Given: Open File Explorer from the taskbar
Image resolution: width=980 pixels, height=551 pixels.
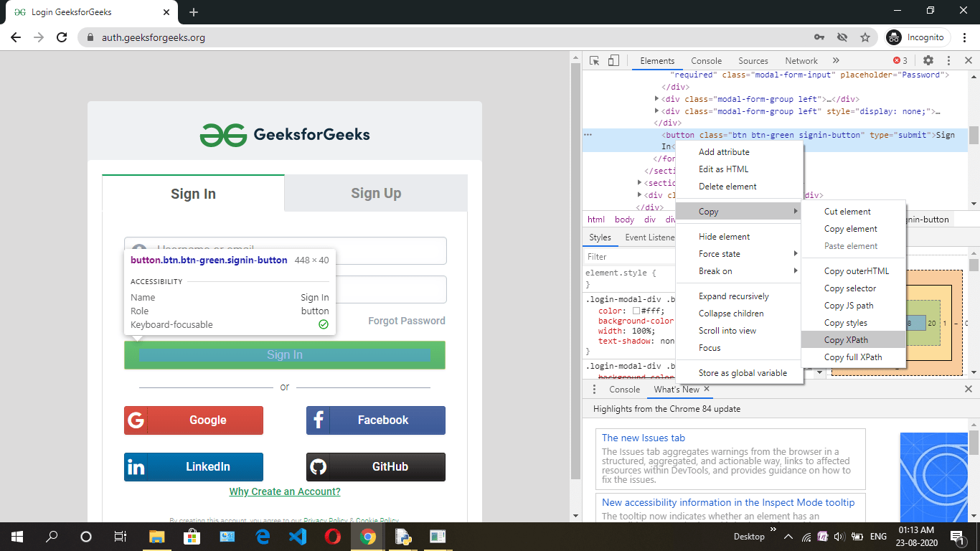Looking at the screenshot, I should [157, 537].
